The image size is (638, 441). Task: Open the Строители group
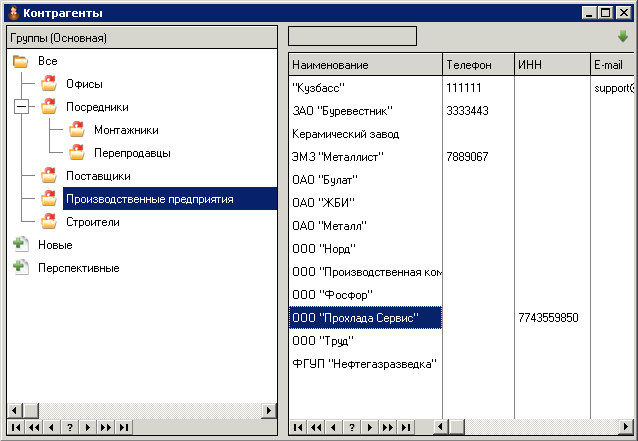point(92,222)
